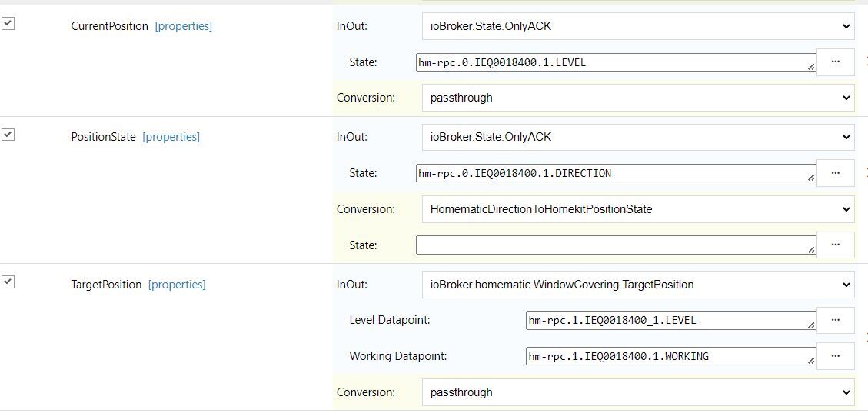The height and width of the screenshot is (420, 868).
Task: Open state browser for CurrentPosition LEVEL state
Action: click(x=836, y=62)
